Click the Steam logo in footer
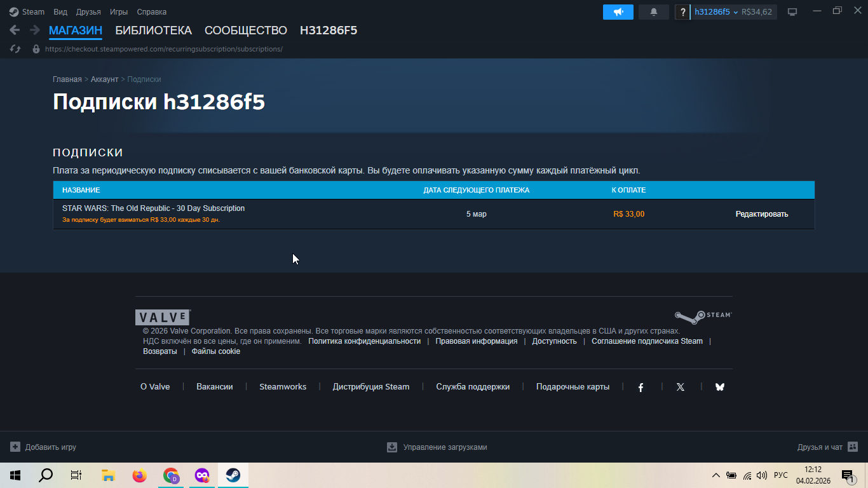 pyautogui.click(x=703, y=316)
